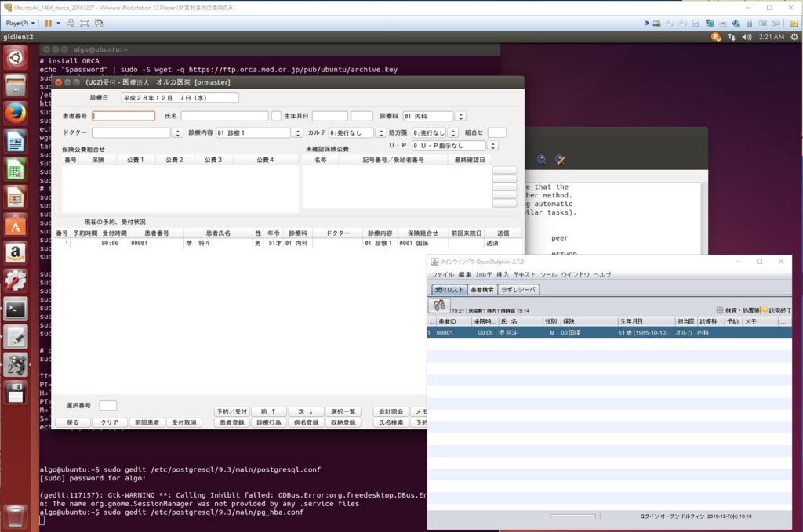Open the 処方箋 dropdown arrows
803x532 pixels.
click(x=452, y=133)
